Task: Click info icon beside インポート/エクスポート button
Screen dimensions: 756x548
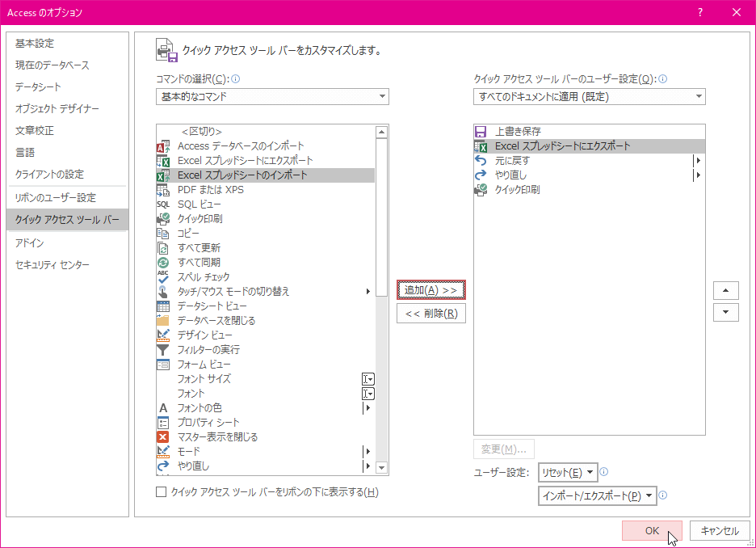Action: [663, 495]
